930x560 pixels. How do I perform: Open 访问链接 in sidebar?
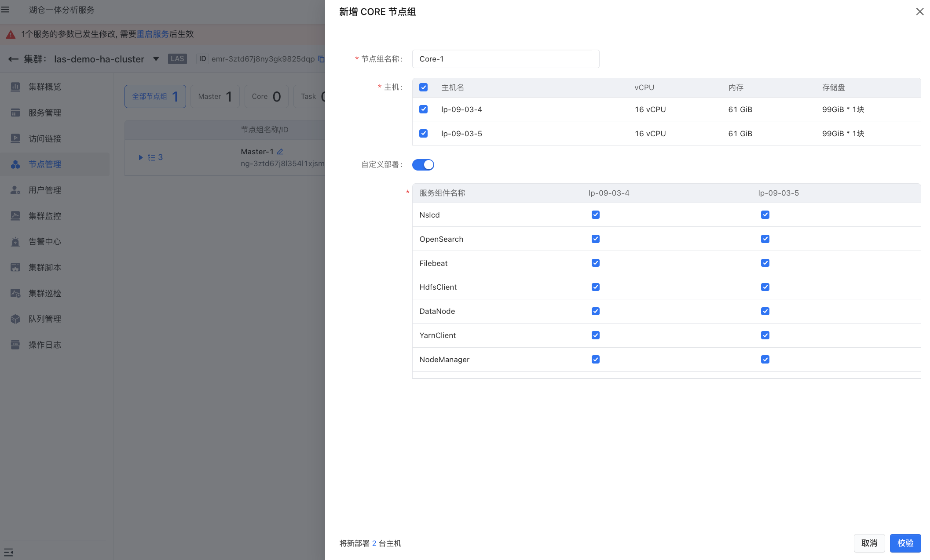click(45, 138)
